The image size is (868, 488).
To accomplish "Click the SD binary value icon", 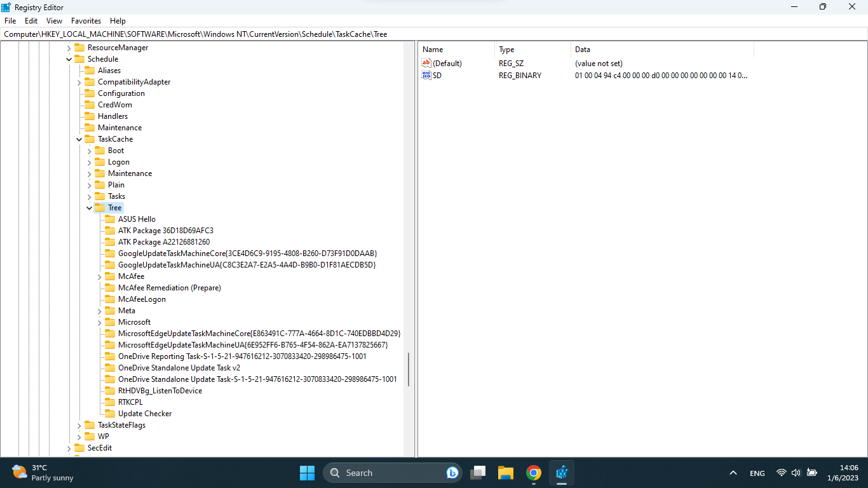I will click(x=426, y=75).
